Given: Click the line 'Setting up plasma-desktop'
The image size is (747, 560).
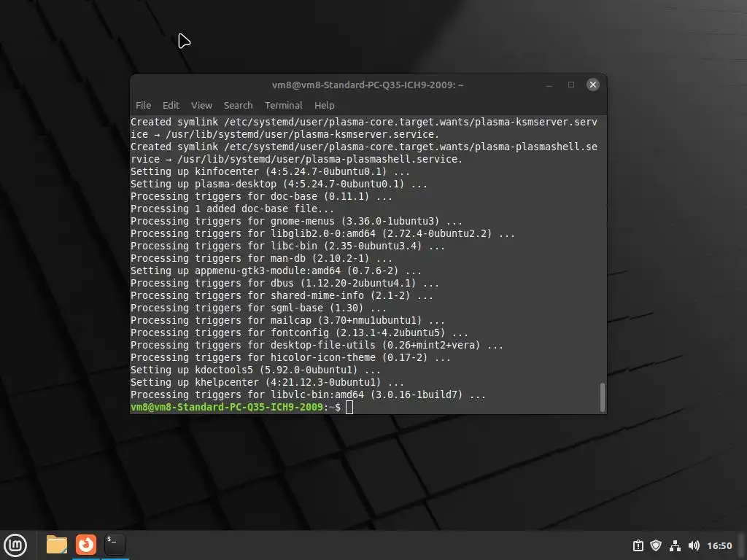Looking at the screenshot, I should coord(279,184).
